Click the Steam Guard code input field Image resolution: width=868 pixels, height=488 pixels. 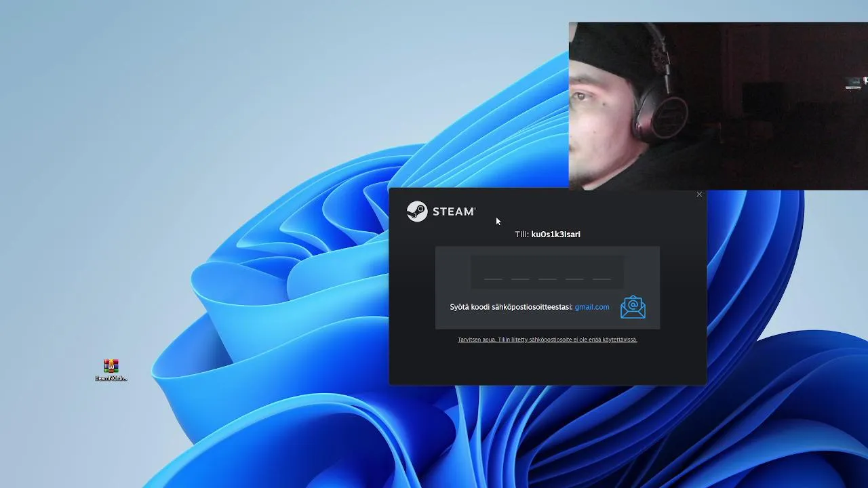(547, 272)
